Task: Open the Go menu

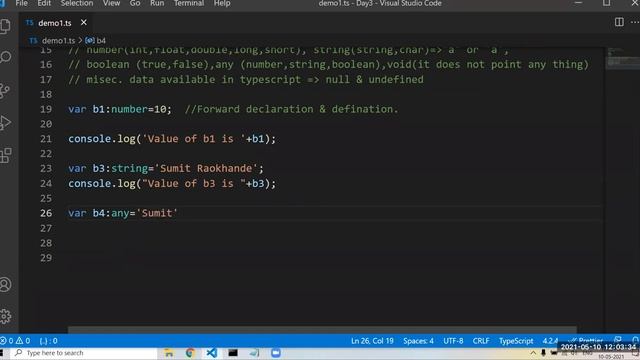Action: coord(135,3)
